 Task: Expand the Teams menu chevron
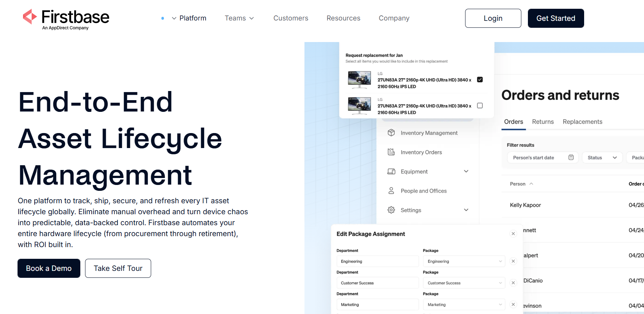[252, 18]
